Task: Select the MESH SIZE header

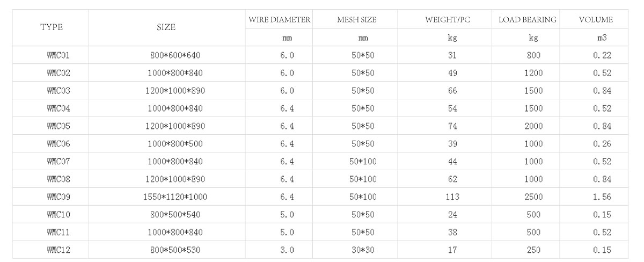Action: [357, 20]
